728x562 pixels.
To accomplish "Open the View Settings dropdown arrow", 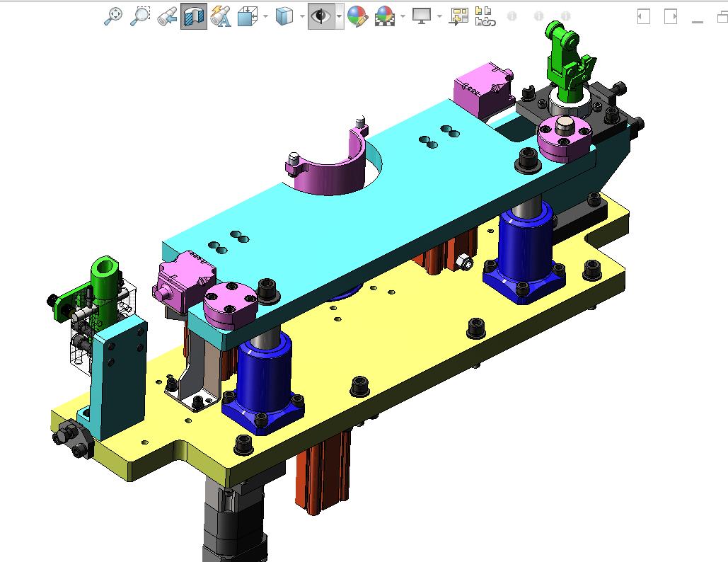I will [439, 17].
